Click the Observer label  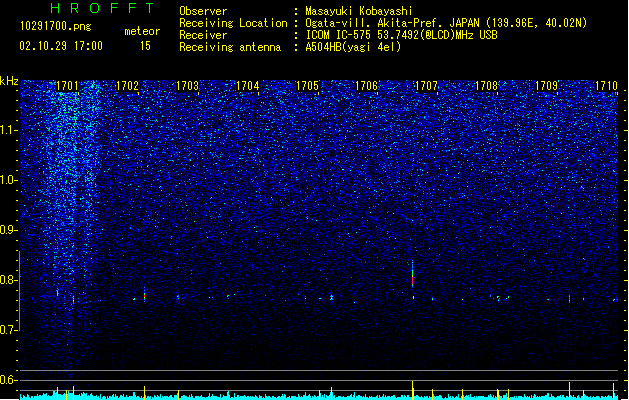click(x=203, y=11)
